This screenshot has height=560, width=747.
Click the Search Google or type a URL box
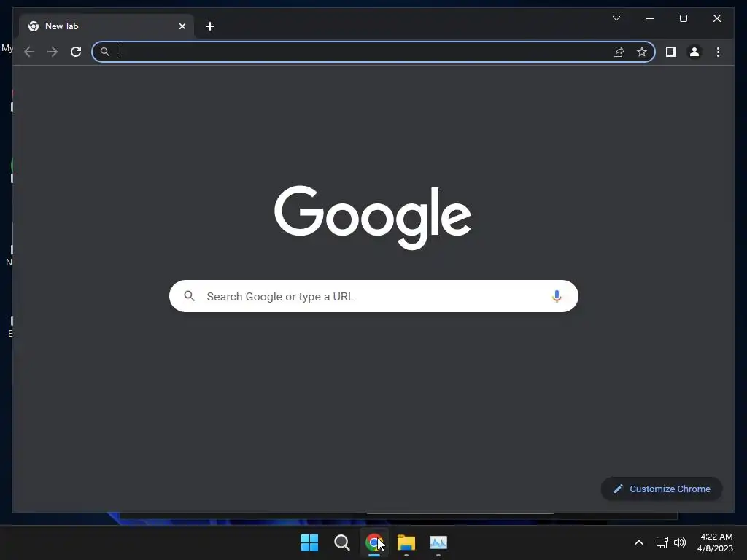click(373, 296)
